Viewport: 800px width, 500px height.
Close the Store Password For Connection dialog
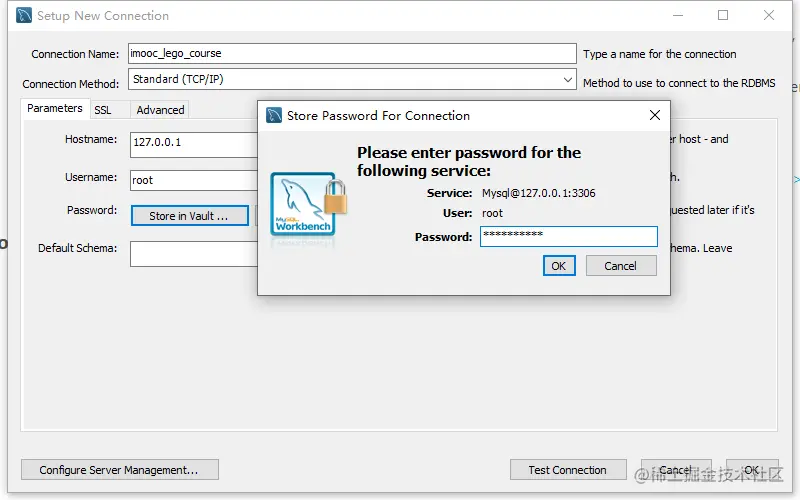tap(655, 115)
